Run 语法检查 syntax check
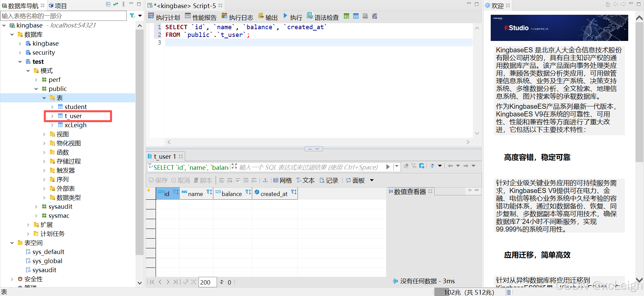The image size is (644, 296). [x=323, y=17]
